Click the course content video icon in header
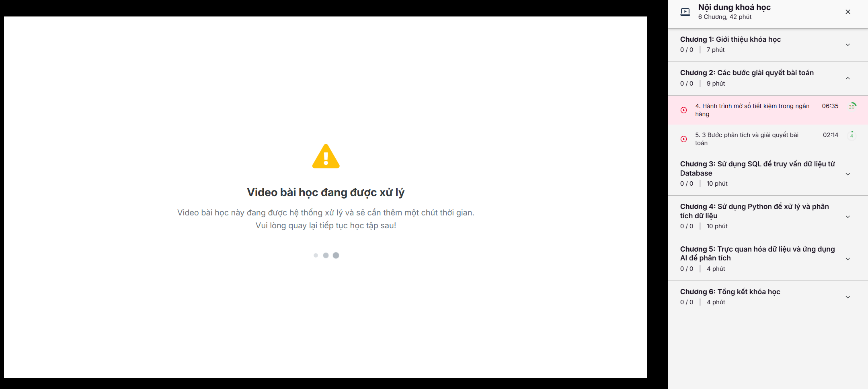Screen dimensions: 868x389 685,12
